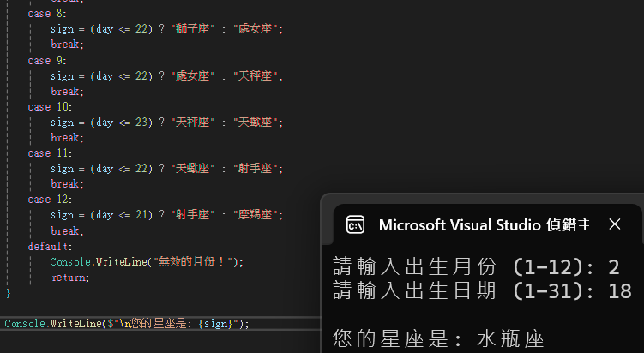
Task: Click the case 12 label
Action: coord(50,200)
